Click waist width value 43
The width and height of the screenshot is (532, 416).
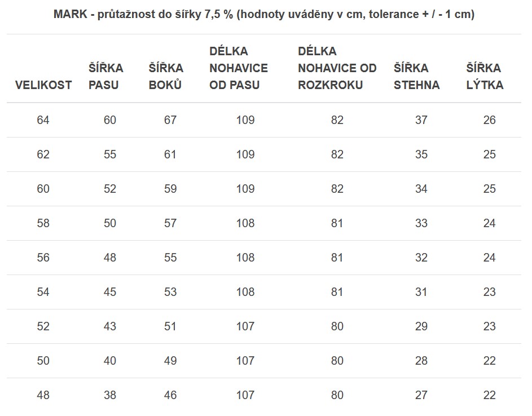click(x=110, y=326)
